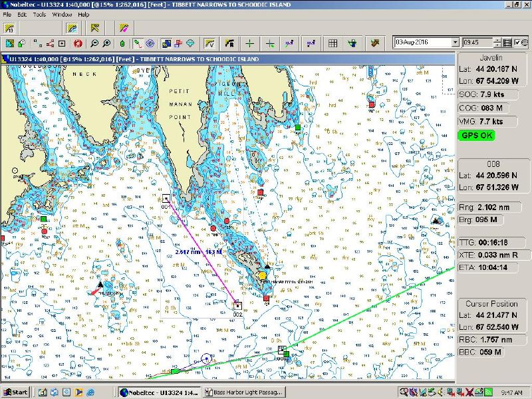Click the red man overboard lifering icon
The width and height of the screenshot is (532, 399).
[x=77, y=43]
